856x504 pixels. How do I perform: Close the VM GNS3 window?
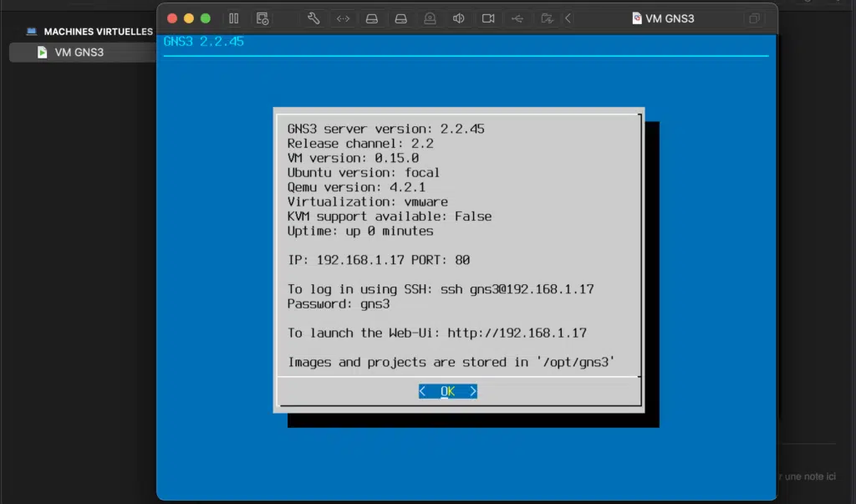click(172, 18)
